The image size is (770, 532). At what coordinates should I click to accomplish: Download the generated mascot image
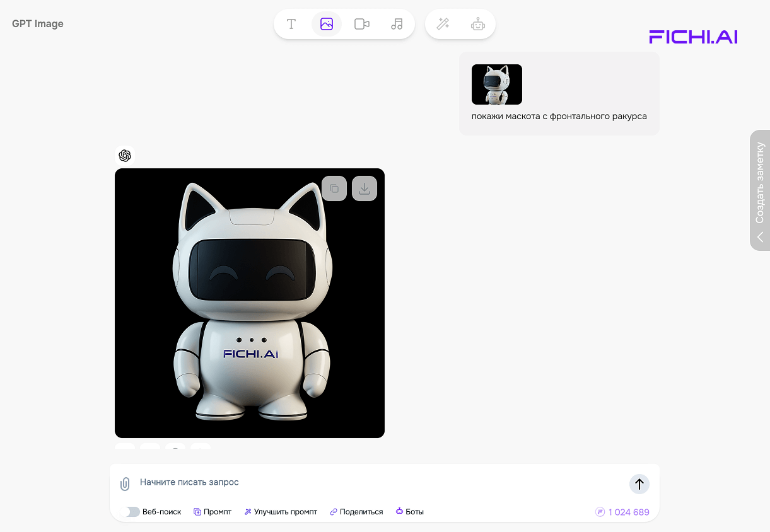point(365,188)
